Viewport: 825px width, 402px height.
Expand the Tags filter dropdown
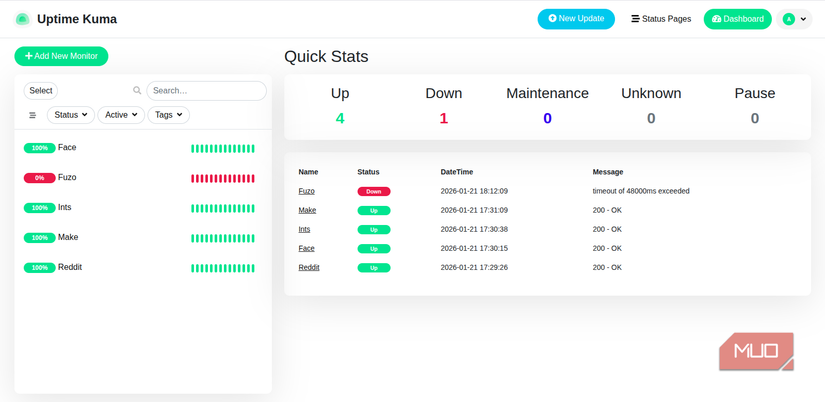point(168,115)
